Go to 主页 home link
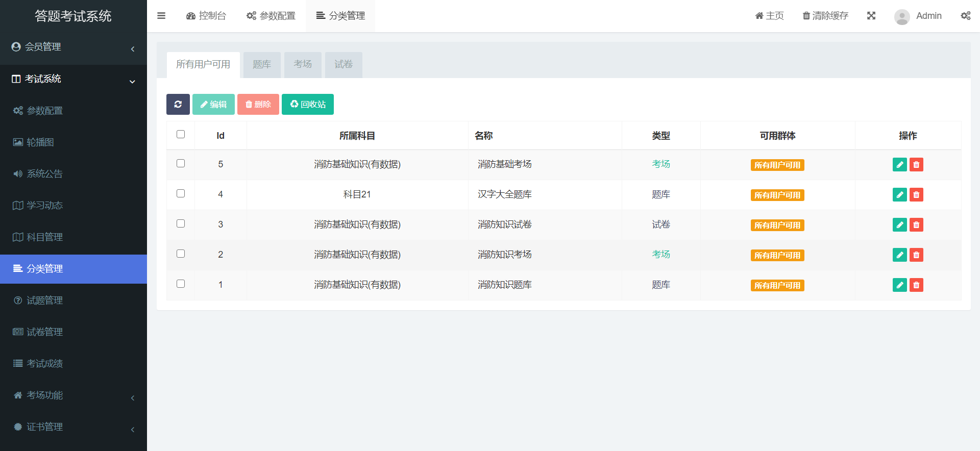 pos(770,16)
